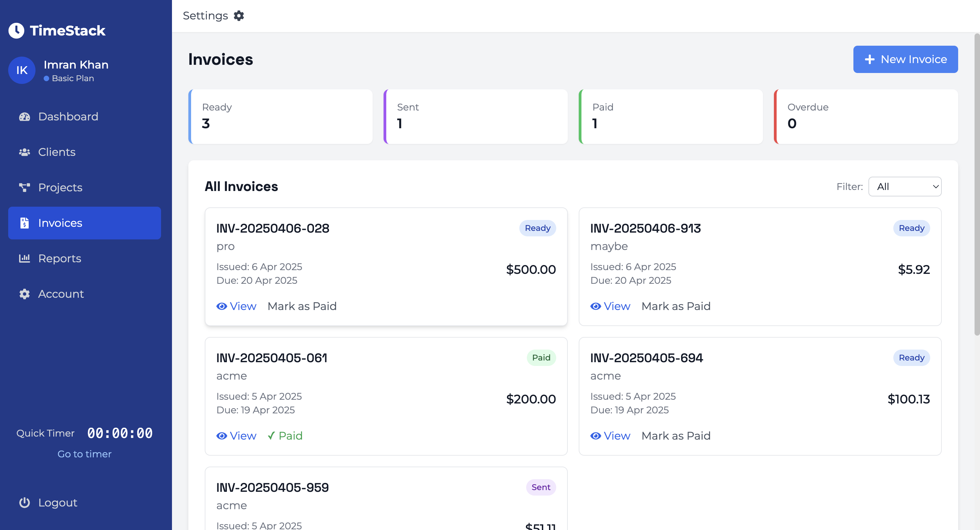The width and height of the screenshot is (980, 530).
Task: Click the INV-20250406-913 invoice number
Action: coord(646,229)
